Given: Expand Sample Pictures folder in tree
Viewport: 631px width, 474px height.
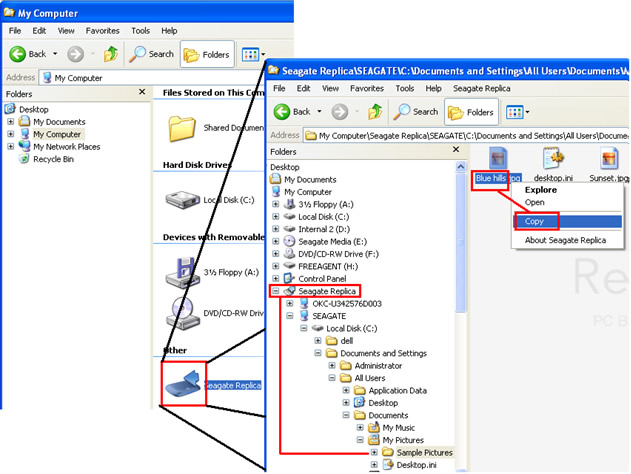Looking at the screenshot, I should pyautogui.click(x=374, y=452).
